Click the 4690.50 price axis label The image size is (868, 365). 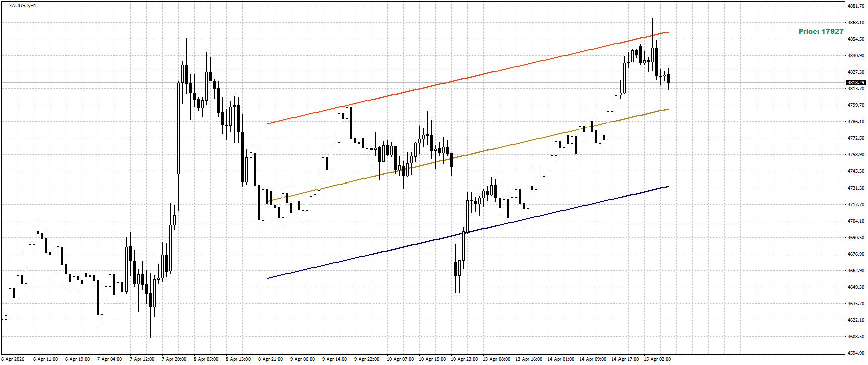coord(856,238)
